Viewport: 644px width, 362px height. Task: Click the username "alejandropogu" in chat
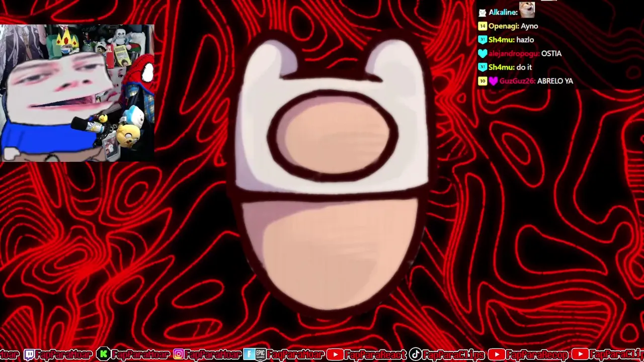point(514,53)
